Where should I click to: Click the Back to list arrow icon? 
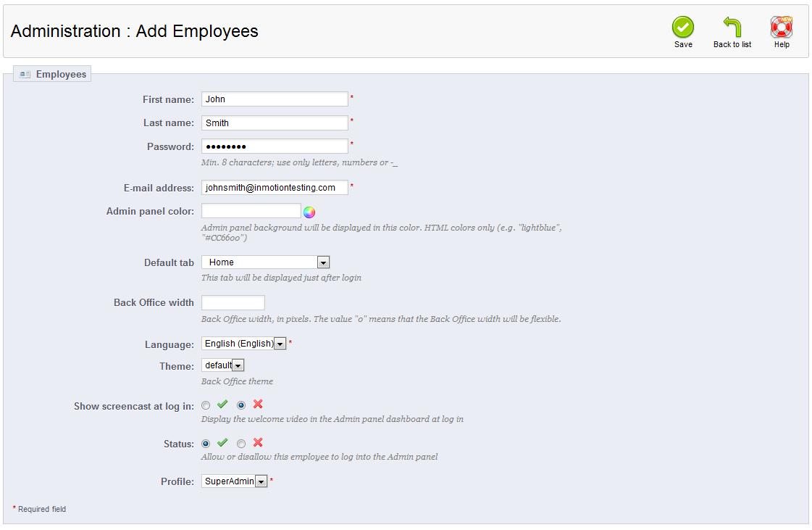tap(732, 28)
